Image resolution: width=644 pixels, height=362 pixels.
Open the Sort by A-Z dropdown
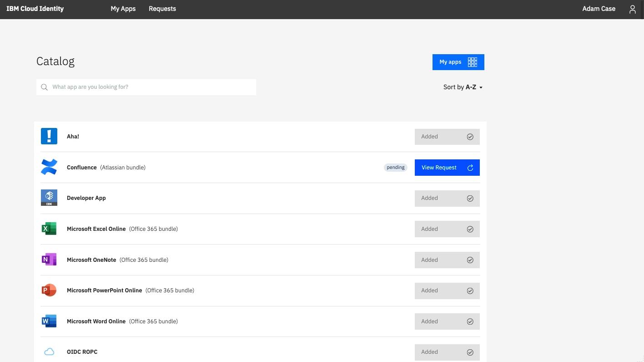click(463, 87)
